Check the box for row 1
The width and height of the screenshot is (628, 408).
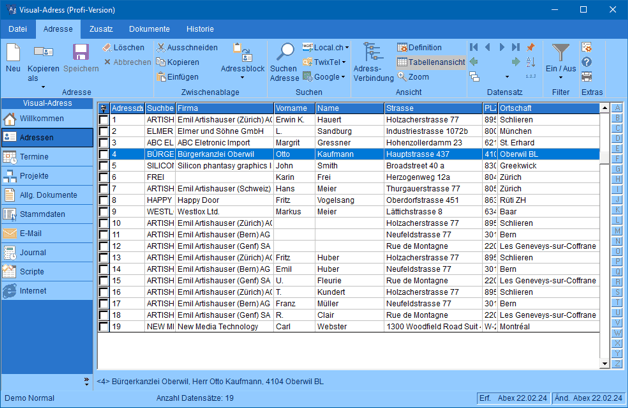point(104,120)
